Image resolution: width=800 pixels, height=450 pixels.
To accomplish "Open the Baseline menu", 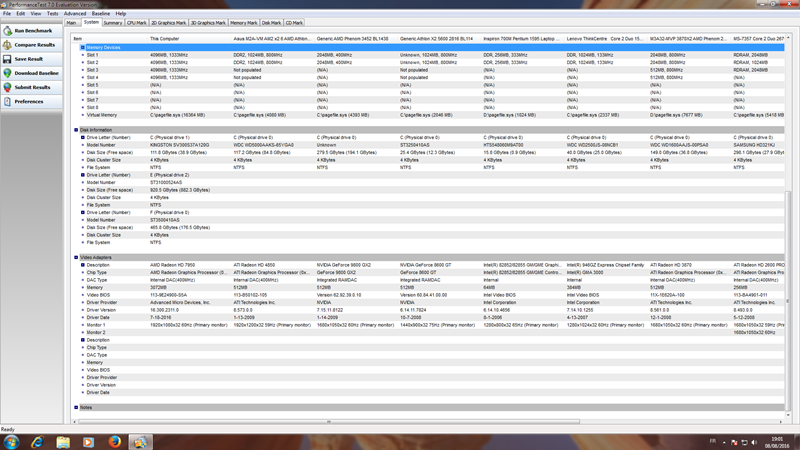I will 101,14.
